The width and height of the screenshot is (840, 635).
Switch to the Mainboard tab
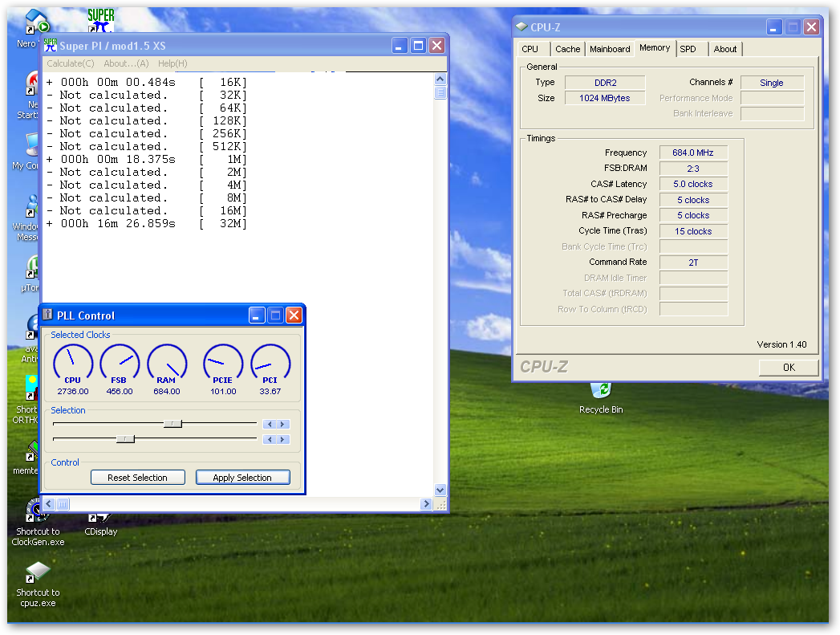click(610, 49)
